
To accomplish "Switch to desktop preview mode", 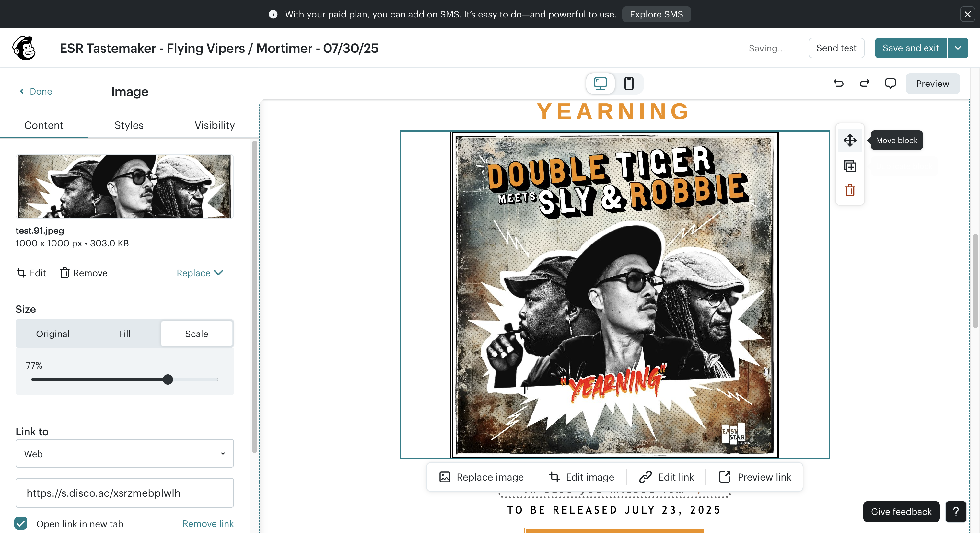I will click(600, 83).
